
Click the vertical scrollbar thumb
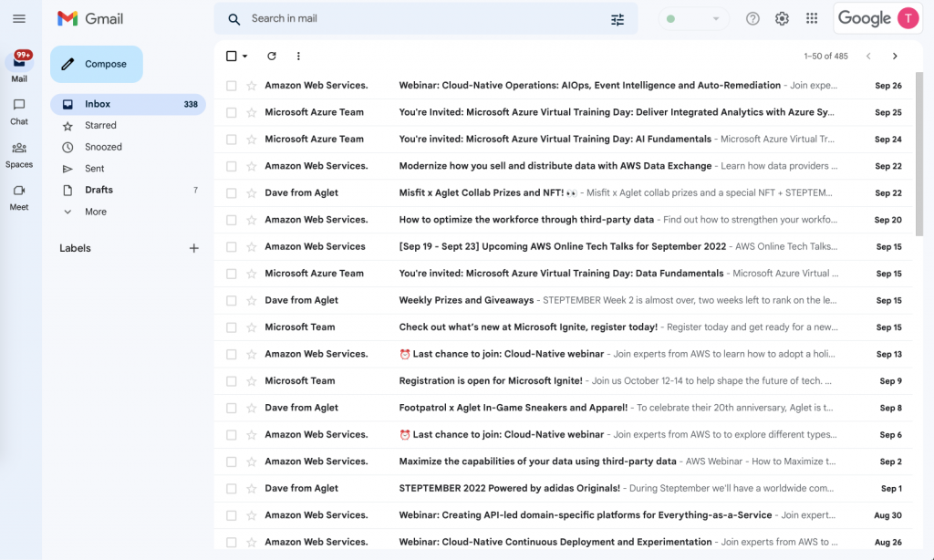pos(919,154)
